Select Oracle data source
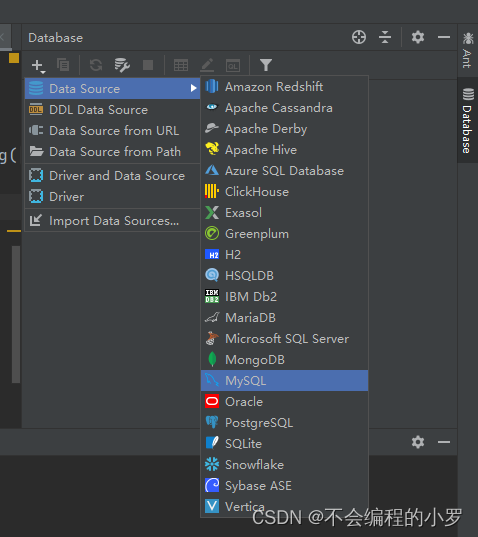Image resolution: width=478 pixels, height=537 pixels. click(285, 401)
